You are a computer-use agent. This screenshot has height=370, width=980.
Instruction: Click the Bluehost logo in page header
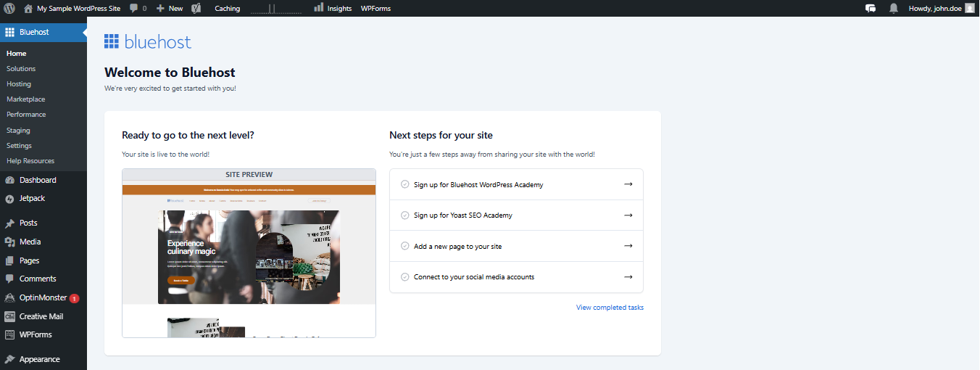pos(148,41)
